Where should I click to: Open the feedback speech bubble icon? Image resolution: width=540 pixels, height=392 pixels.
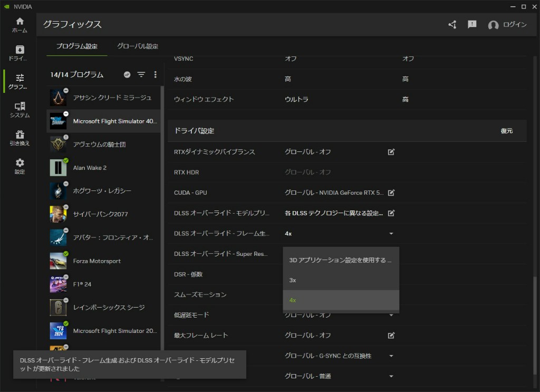[x=472, y=25]
